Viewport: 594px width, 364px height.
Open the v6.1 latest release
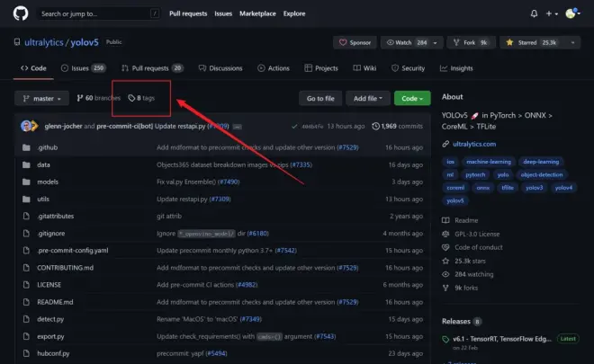[503, 339]
